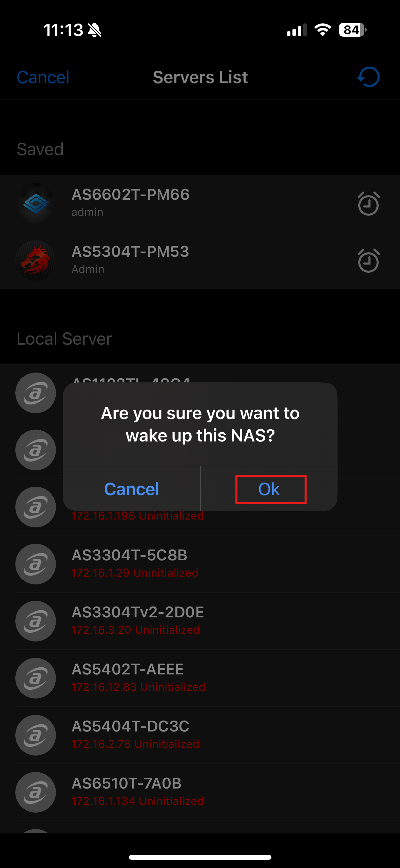Viewport: 400px width, 868px height.
Task: Tap the refresh servers icon
Action: (368, 77)
